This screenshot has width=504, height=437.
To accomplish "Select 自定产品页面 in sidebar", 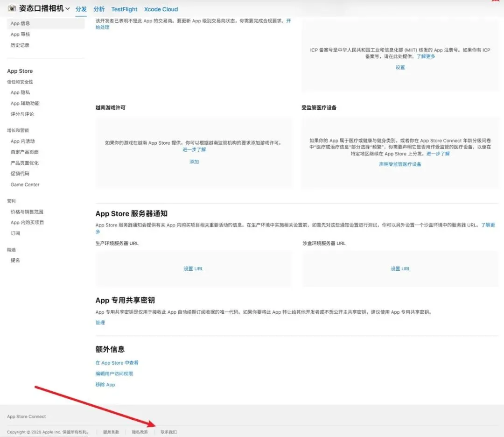I will click(24, 152).
